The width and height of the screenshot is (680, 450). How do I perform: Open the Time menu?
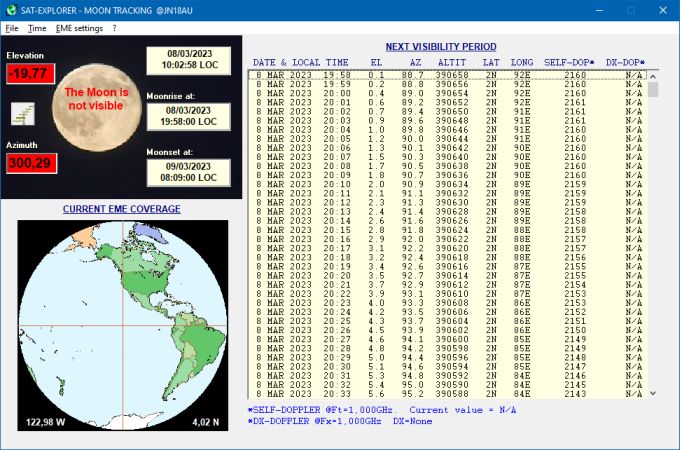click(x=37, y=28)
